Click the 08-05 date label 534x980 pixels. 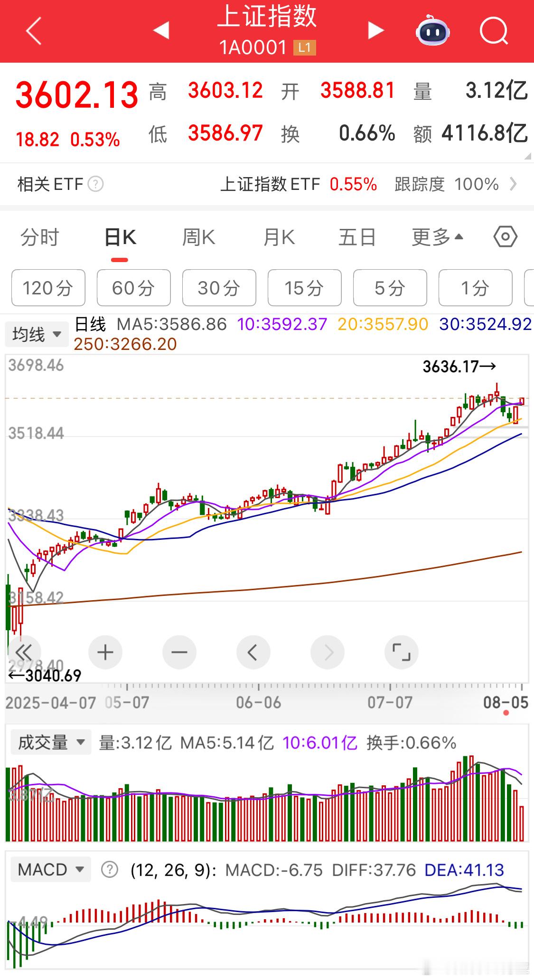pyautogui.click(x=506, y=702)
